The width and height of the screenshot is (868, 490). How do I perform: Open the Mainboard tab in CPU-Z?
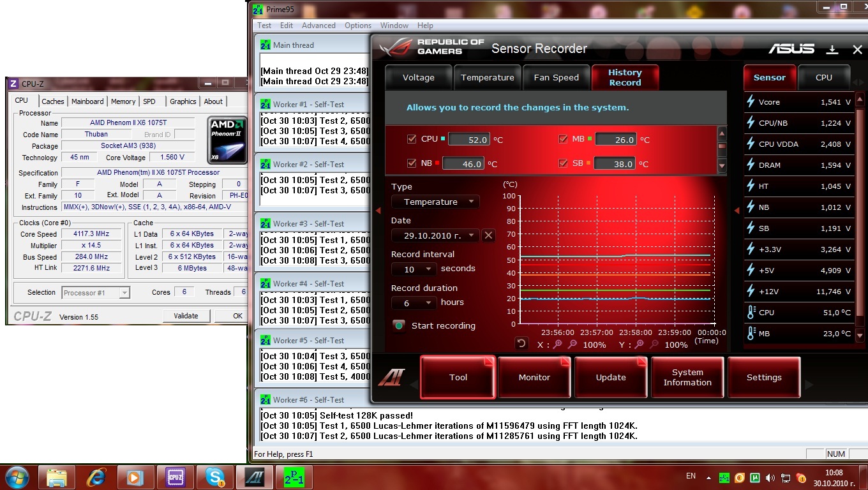(87, 101)
